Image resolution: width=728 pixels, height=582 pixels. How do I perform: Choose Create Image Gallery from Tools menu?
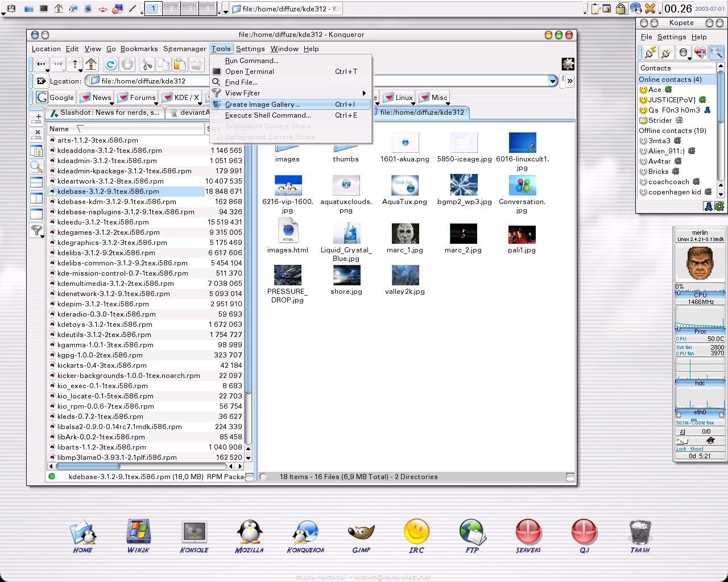tap(290, 105)
